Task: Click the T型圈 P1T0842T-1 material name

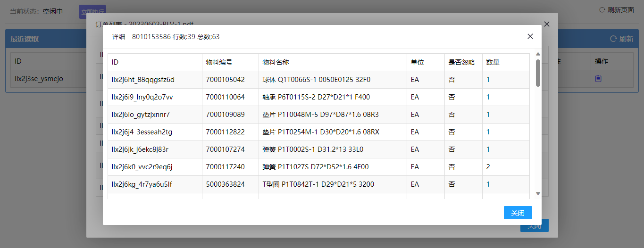Action: pyautogui.click(x=318, y=184)
